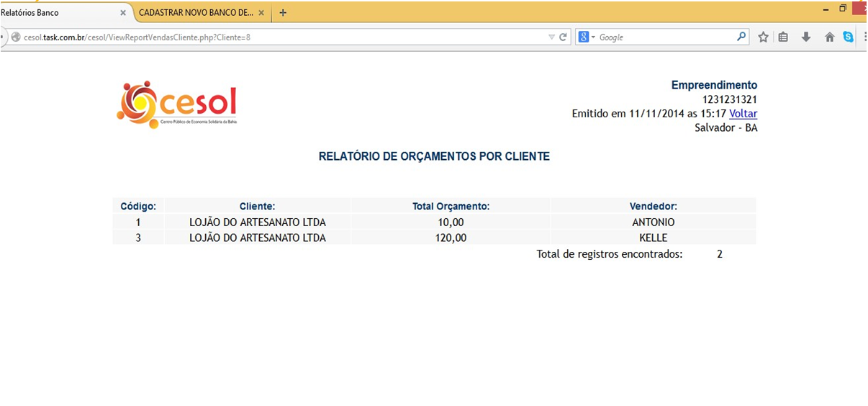Switch to CADASTRAR NOVO BANCO DE tab
This screenshot has height=406, width=868.
[195, 13]
